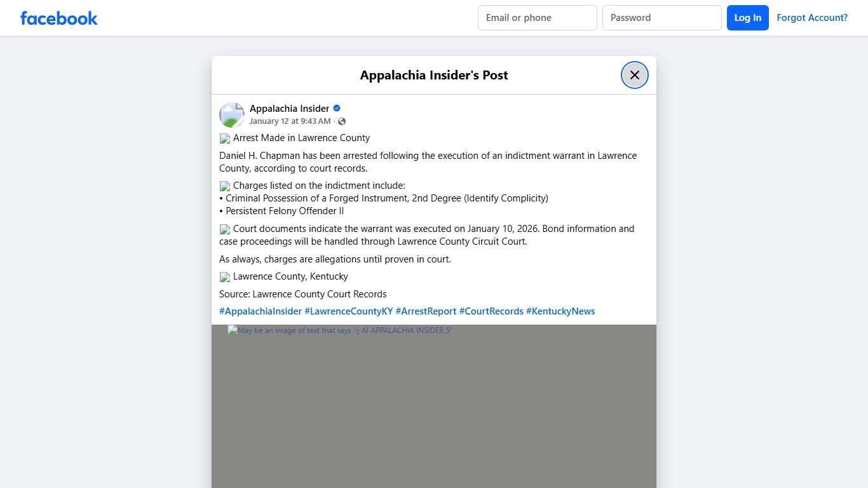Screen dimensions: 868x488
Task: Open the #LawrenceCountyKY hashtag
Action: coord(348,311)
